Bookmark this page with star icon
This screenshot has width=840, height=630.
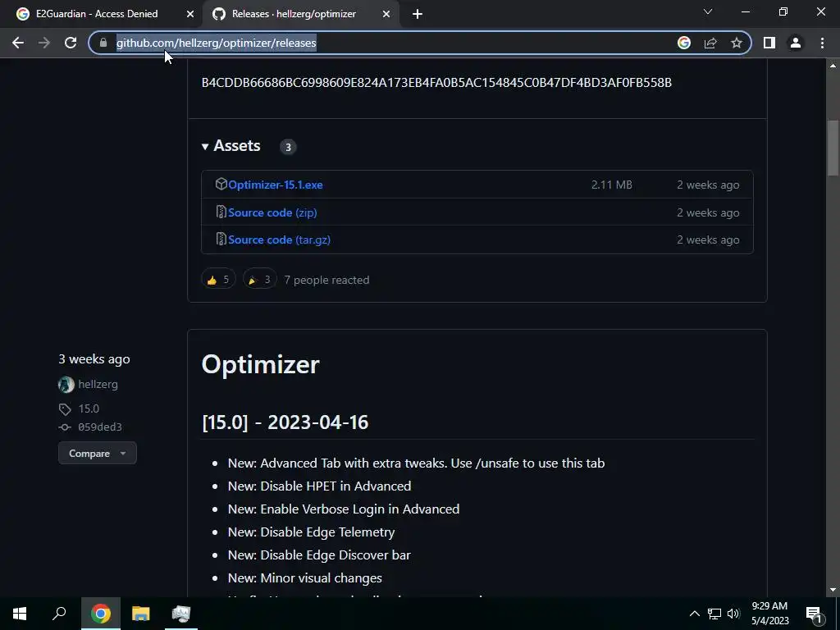coord(737,43)
